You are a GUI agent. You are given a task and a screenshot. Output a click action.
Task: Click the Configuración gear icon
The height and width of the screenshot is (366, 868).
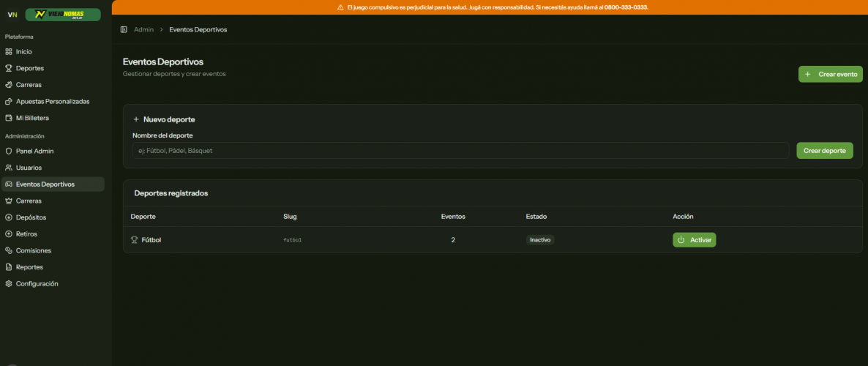click(x=8, y=283)
